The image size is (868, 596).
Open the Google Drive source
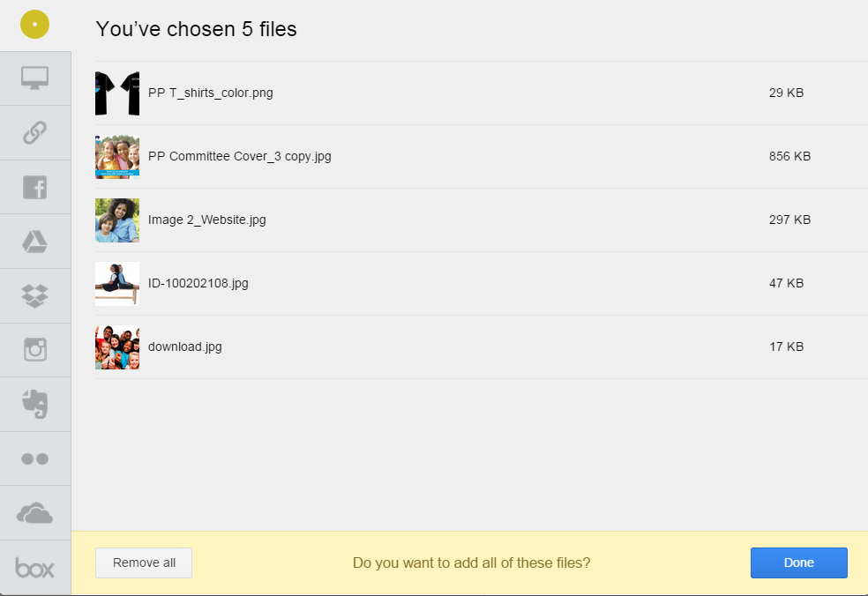[35, 242]
